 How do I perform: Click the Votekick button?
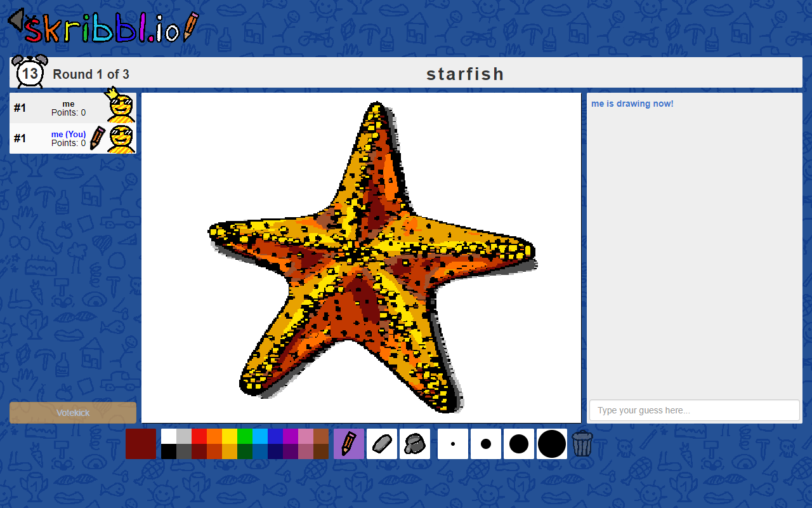73,413
